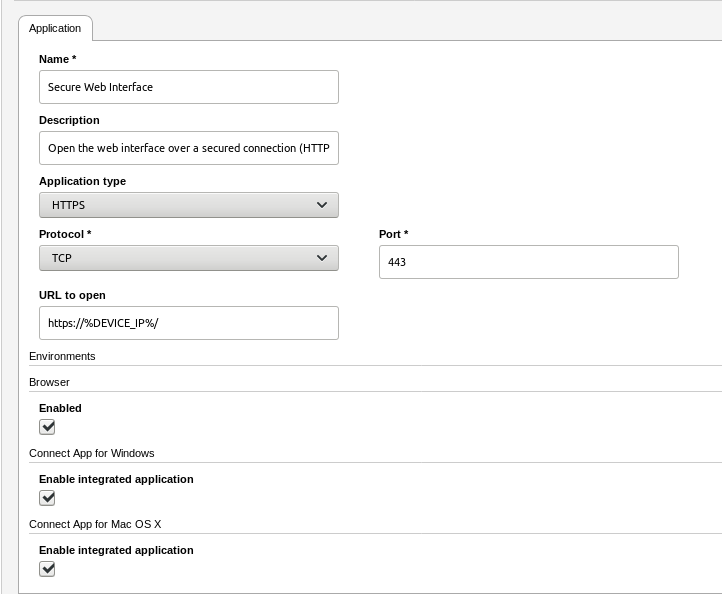Screen dimensions: 722x594
Task: Click the "Application type" label
Action: click(82, 181)
